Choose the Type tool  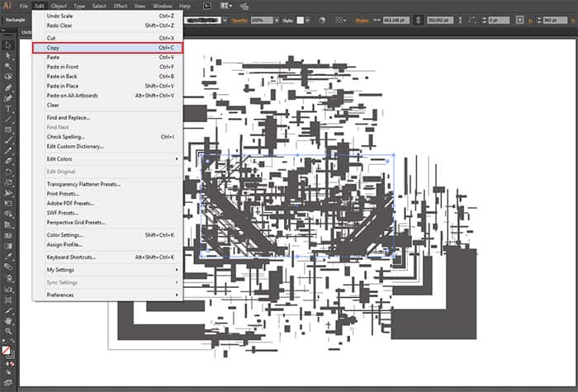8,108
